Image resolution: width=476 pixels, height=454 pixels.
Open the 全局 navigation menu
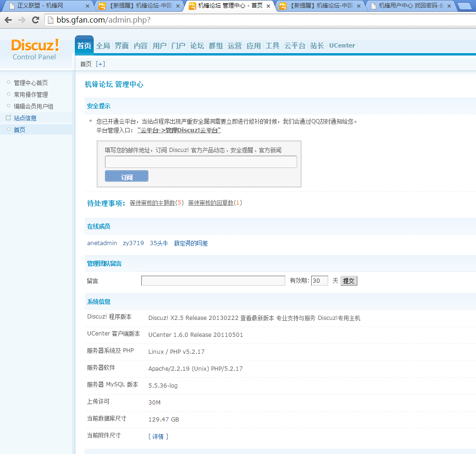(x=103, y=46)
